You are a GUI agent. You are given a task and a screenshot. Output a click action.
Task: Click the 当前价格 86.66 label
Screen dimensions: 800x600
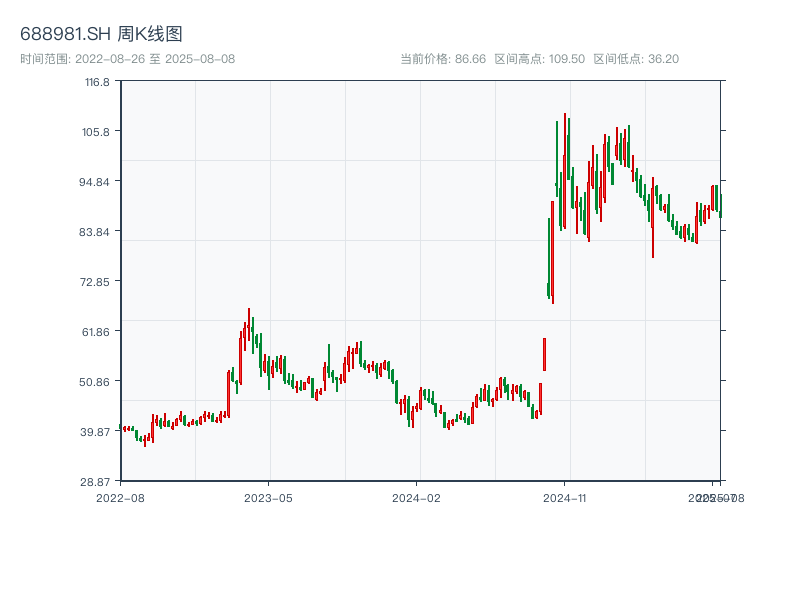442,59
